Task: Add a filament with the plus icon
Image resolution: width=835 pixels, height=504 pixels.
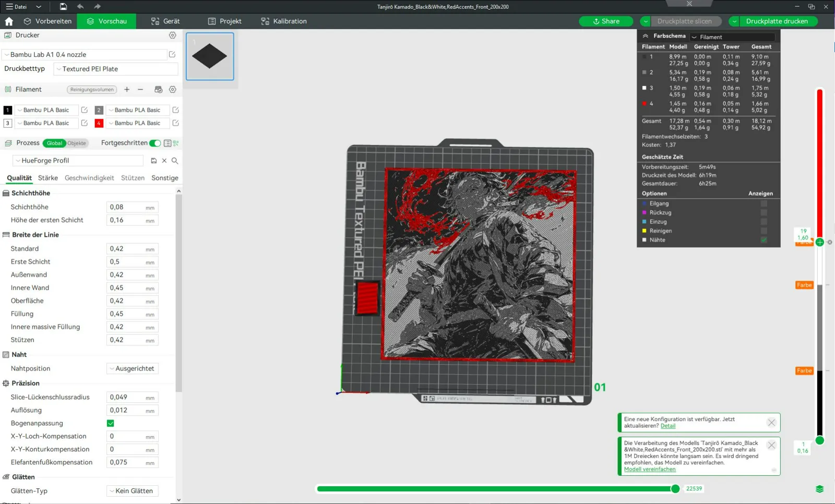Action: (x=127, y=90)
